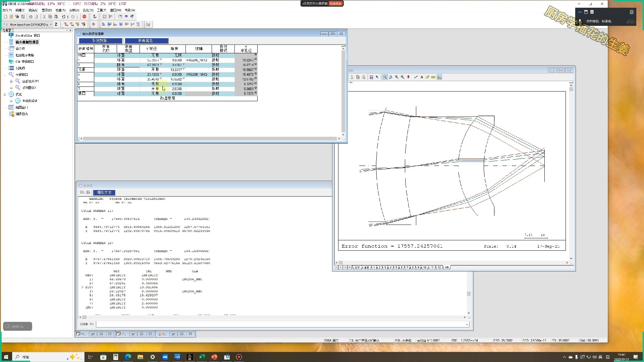Select the yellow eraser tool in plot toolbar
This screenshot has height=362, width=644.
tap(427, 77)
